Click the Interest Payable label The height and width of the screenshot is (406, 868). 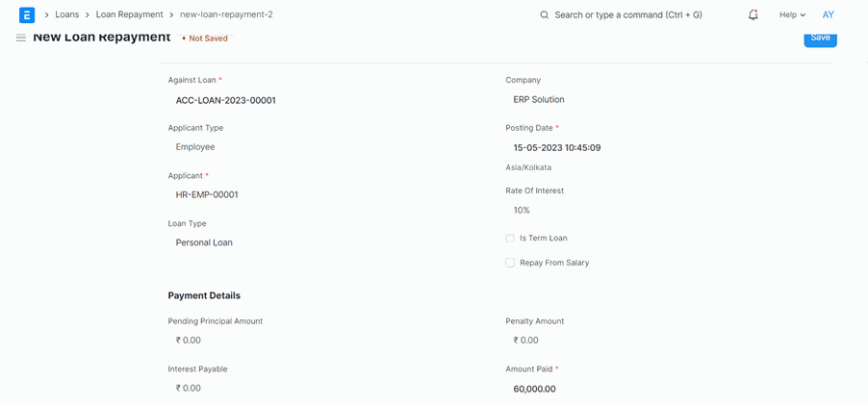pyautogui.click(x=197, y=368)
